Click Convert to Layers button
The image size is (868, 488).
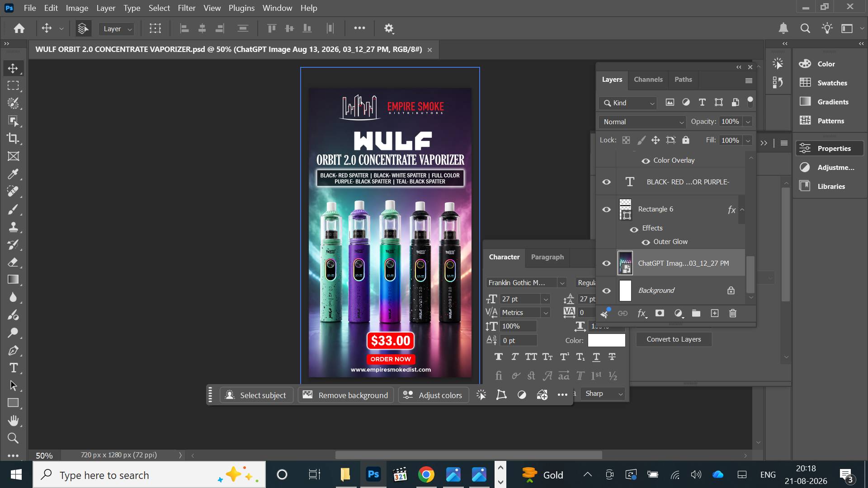coord(674,339)
